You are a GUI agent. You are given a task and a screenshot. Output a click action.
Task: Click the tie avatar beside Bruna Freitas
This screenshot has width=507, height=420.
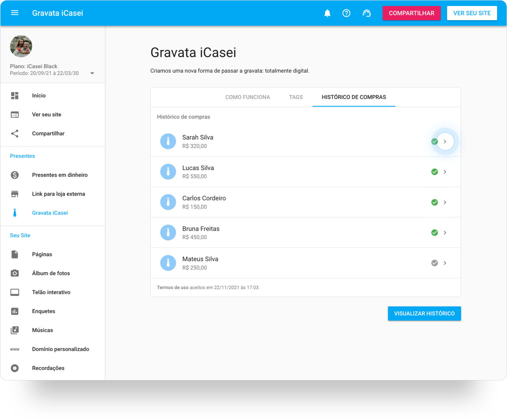[168, 233]
